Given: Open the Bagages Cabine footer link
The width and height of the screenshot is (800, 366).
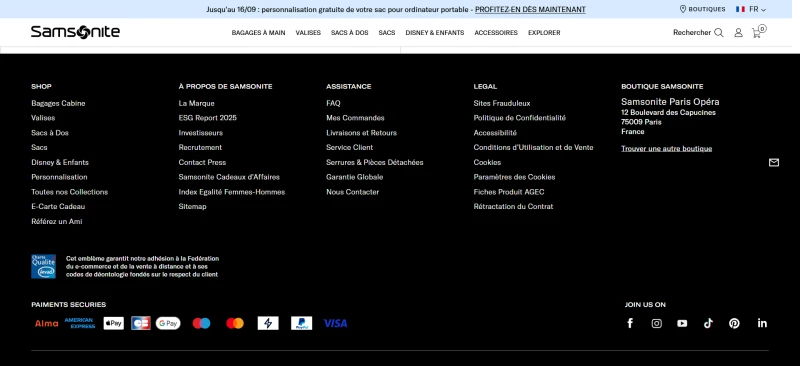Looking at the screenshot, I should (58, 103).
